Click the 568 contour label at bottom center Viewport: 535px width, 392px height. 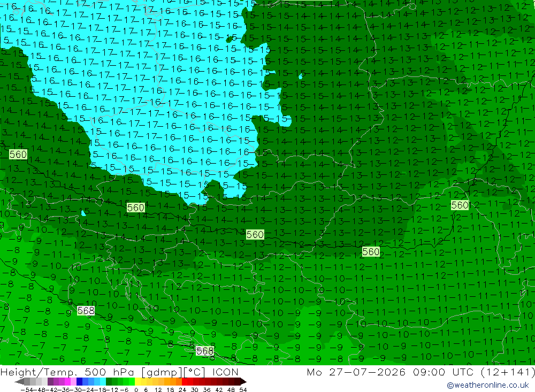[x=205, y=351]
